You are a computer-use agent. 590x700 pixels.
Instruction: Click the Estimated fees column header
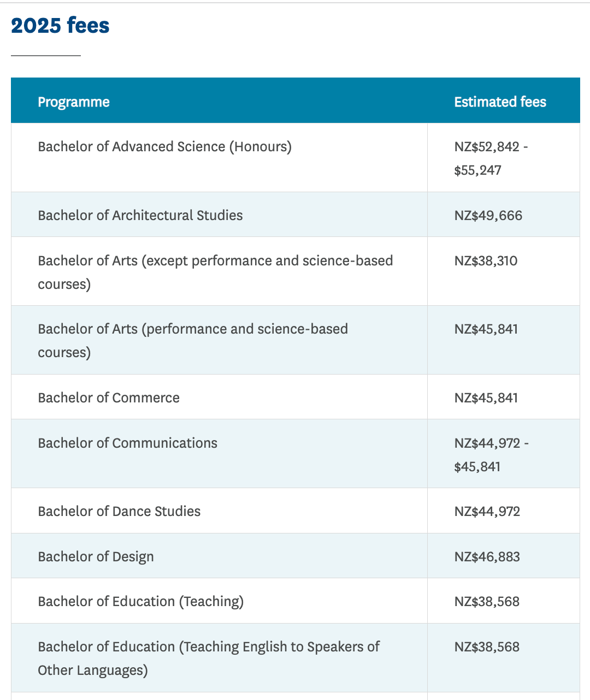click(500, 102)
